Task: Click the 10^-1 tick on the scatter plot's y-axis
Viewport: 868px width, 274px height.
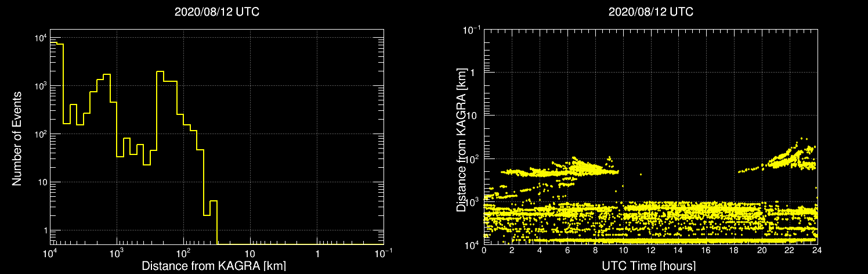Action: pos(471,30)
